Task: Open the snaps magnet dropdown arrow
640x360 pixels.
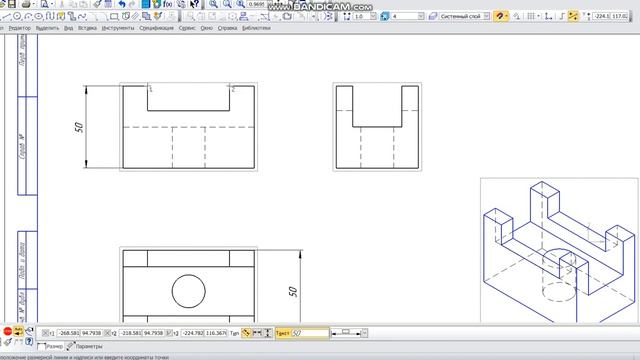Action: click(507, 16)
